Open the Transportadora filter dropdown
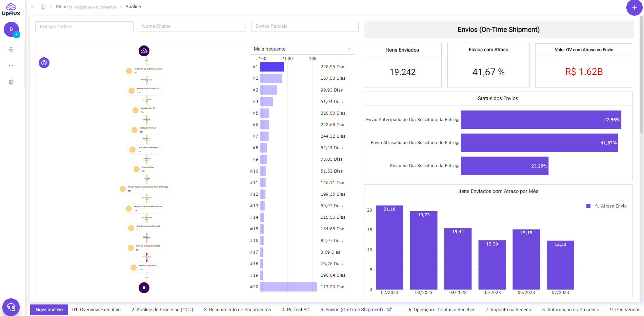Screen dimensions: 644x316 tap(84, 27)
